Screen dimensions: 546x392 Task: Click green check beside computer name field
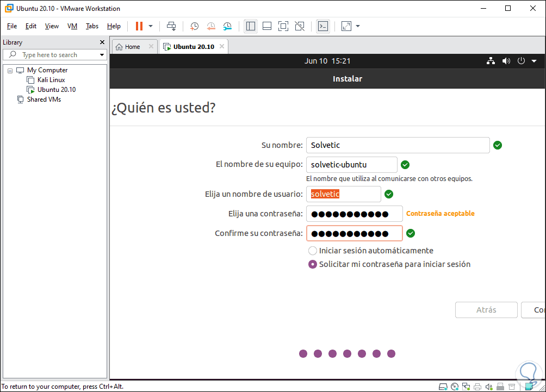405,165
